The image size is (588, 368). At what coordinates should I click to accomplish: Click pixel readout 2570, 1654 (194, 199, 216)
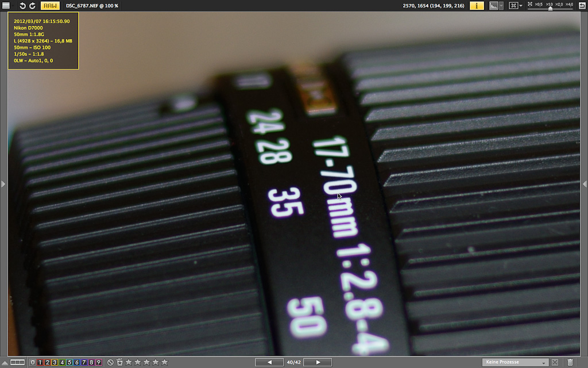433,6
